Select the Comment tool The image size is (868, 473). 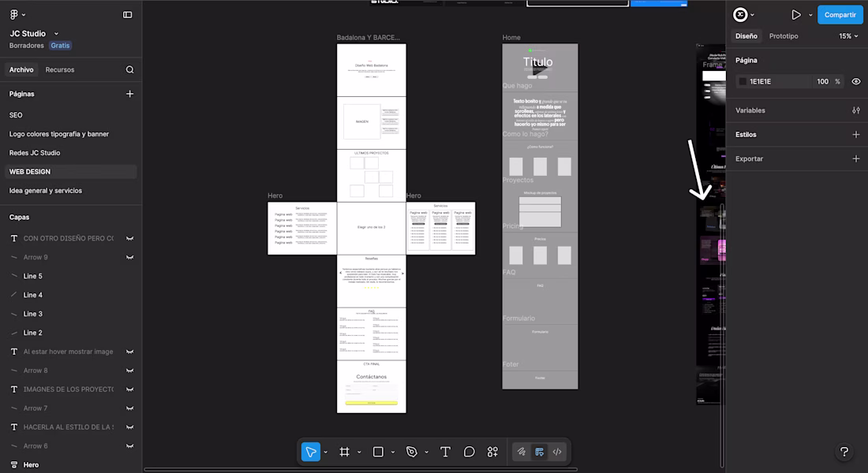click(x=469, y=452)
